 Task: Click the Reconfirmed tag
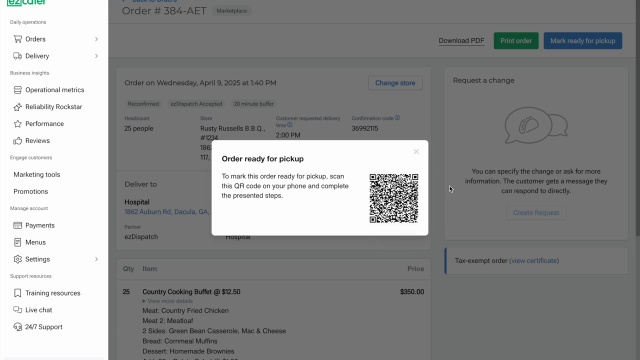point(143,104)
